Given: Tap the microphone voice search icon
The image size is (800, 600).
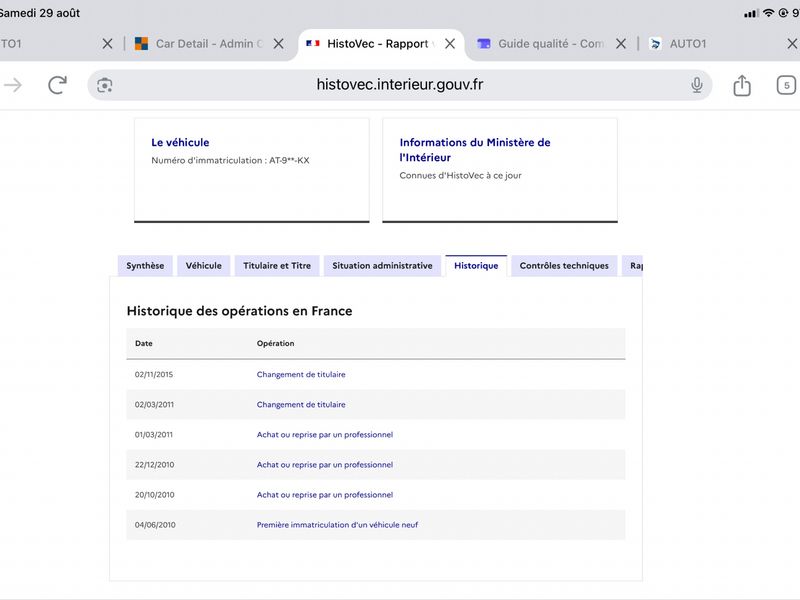Looking at the screenshot, I should (696, 85).
